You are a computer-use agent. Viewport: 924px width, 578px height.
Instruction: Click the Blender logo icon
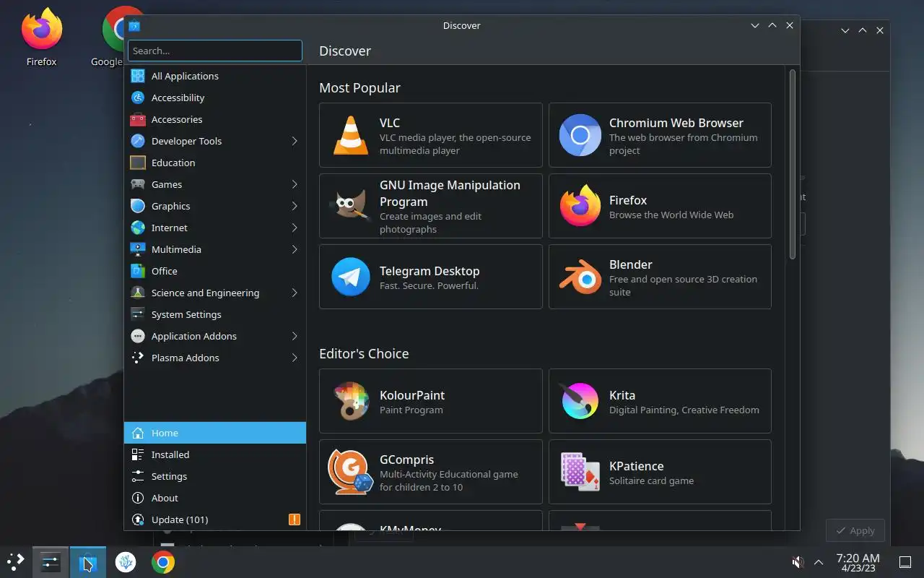pyautogui.click(x=580, y=277)
